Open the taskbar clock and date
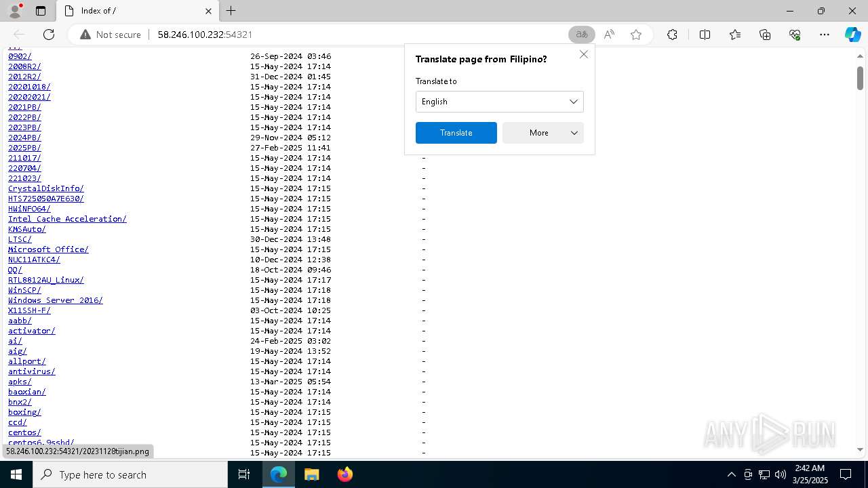This screenshot has width=868, height=488. (809, 474)
